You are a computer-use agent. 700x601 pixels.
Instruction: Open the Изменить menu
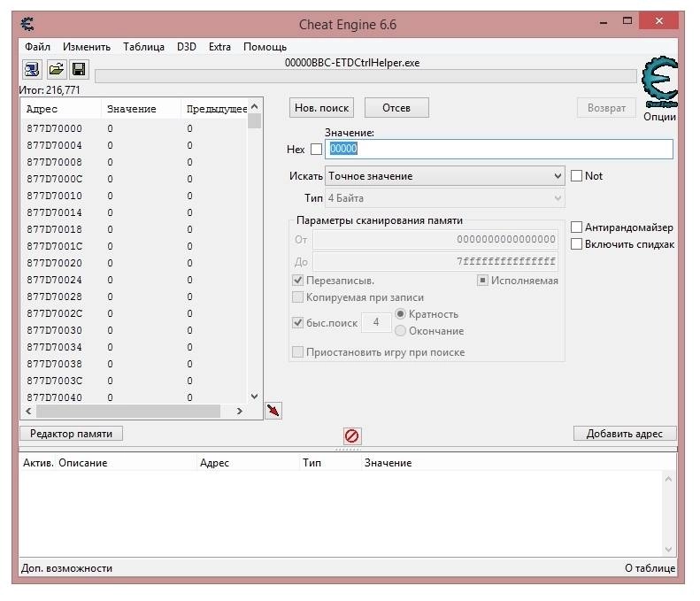click(87, 47)
